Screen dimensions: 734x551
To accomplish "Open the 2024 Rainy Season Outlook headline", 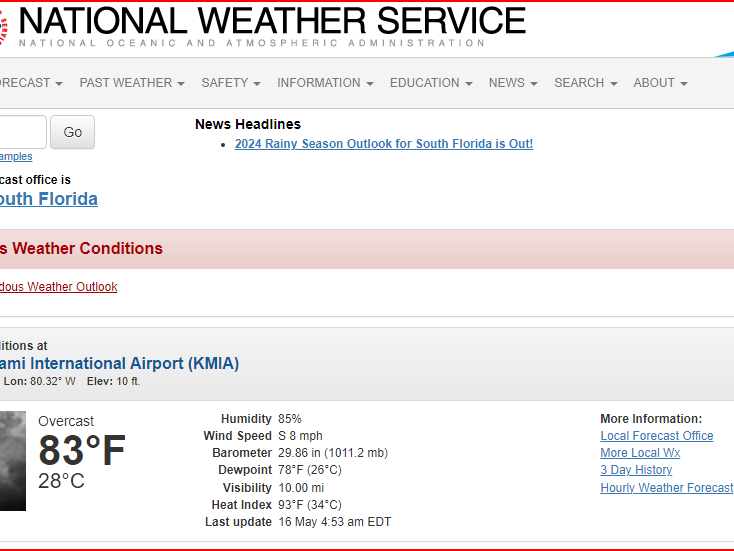I will coord(384,144).
